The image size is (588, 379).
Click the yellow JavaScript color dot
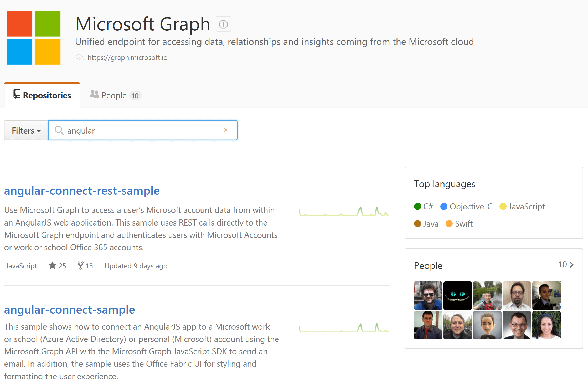pos(503,207)
